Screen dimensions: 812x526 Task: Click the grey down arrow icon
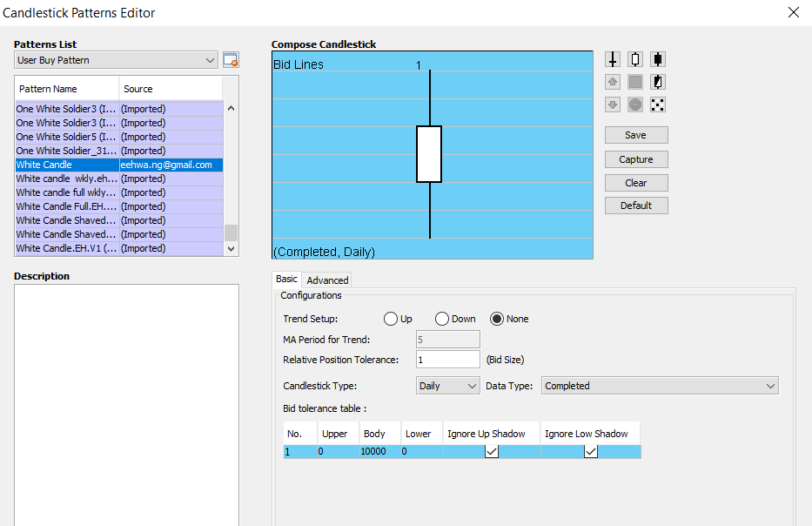[x=613, y=105]
